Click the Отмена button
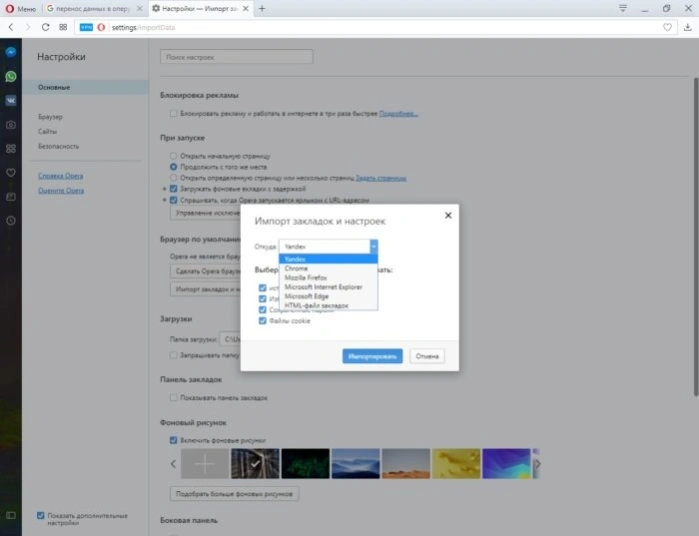 click(427, 356)
